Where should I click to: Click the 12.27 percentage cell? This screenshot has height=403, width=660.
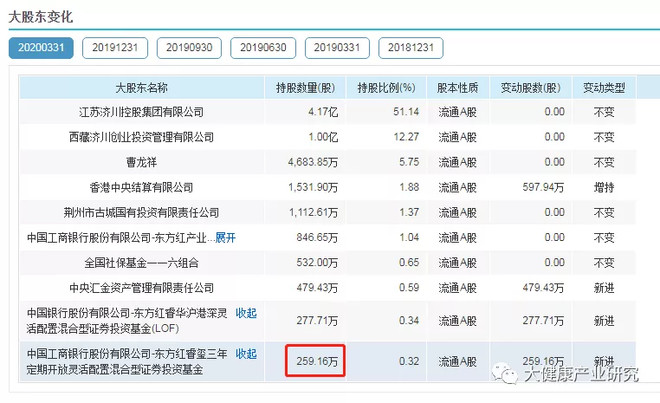406,137
